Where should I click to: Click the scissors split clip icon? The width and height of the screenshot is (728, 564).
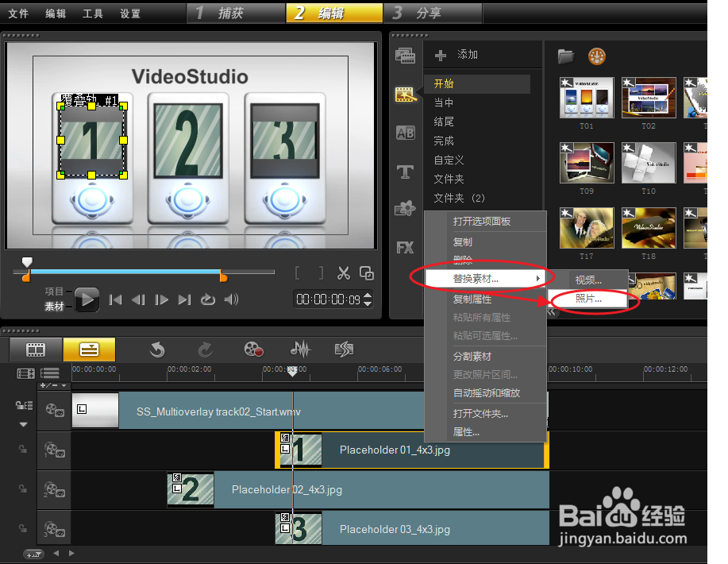(344, 273)
